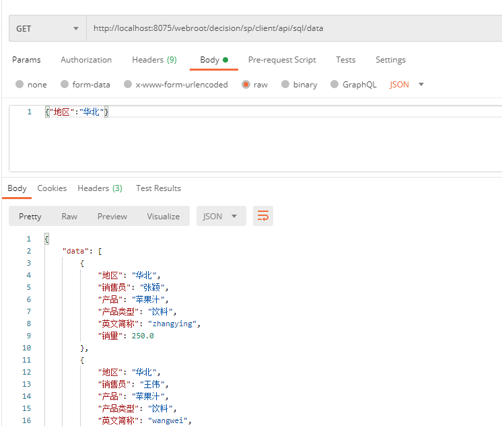Click into the request body JSON editor
Image resolution: width=502 pixels, height=448 pixels.
pyautogui.click(x=256, y=139)
